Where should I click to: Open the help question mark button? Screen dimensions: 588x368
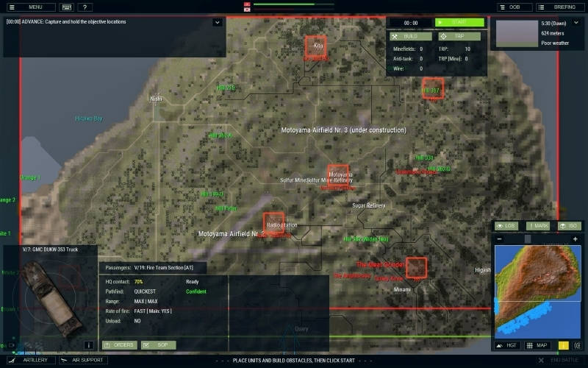pos(85,7)
